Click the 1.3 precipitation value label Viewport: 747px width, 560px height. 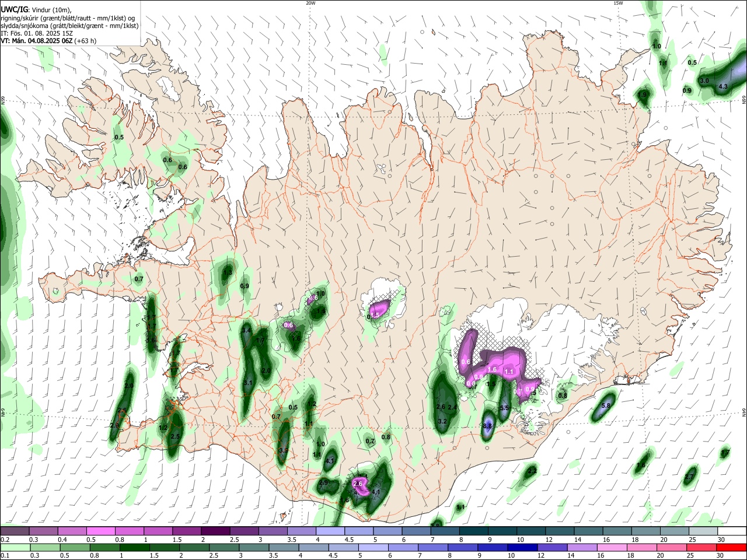coord(228,272)
